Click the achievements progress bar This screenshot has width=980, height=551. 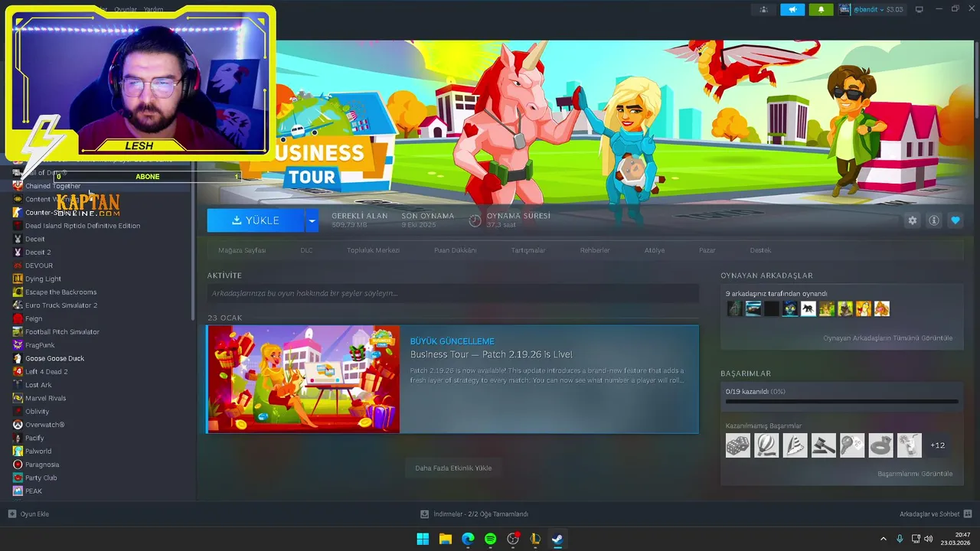coord(841,401)
